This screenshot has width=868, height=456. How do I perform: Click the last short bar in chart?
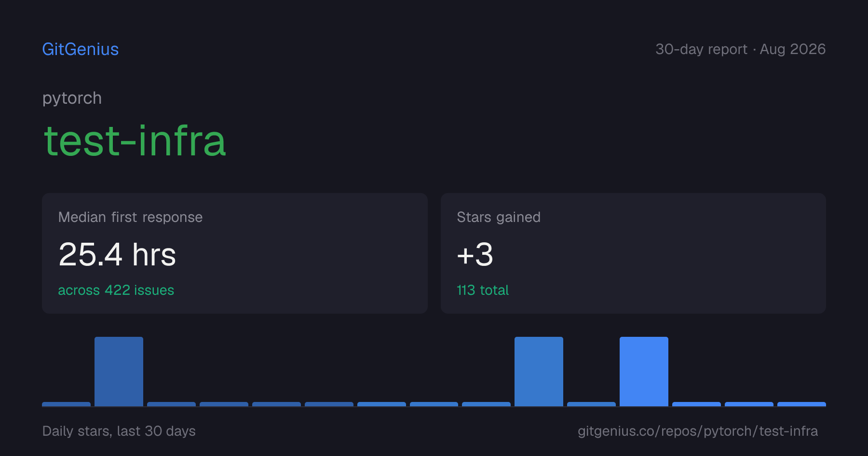[801, 404]
